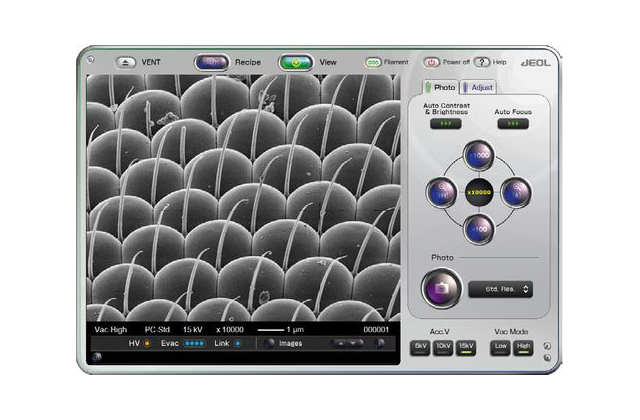Open the Recipe mode button
Viewport: 640px width, 420px height.
(211, 62)
